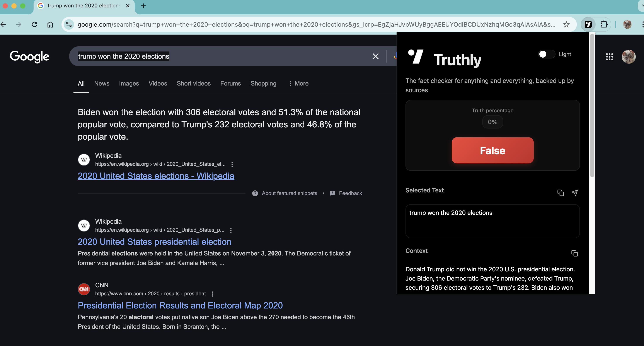
Task: Click the Truthly extension icon in toolbar
Action: 588,24
